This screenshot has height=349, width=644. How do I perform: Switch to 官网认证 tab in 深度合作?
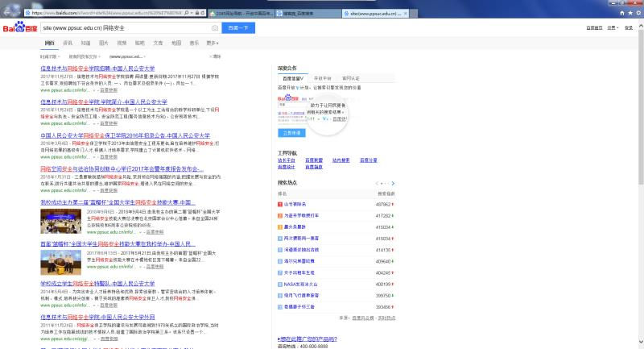tap(351, 78)
